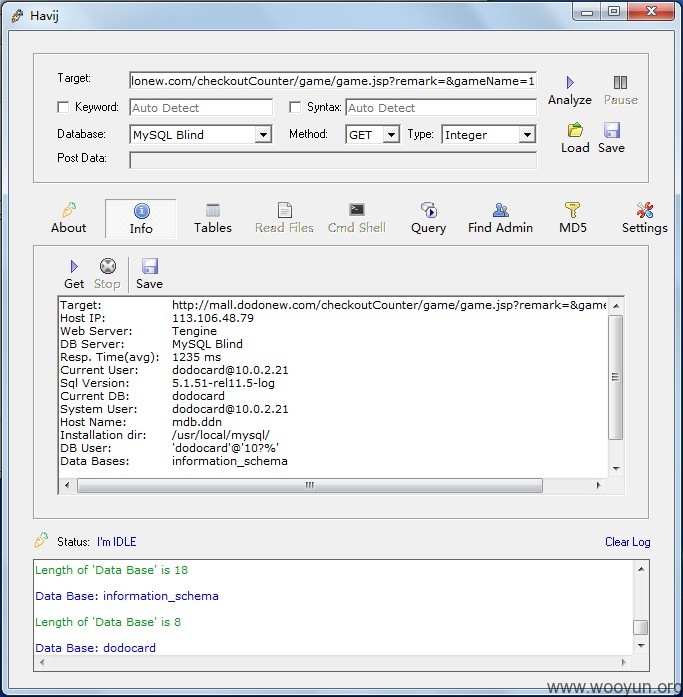Open the MD5 cracker funnel icon
Image resolution: width=683 pixels, height=697 pixels.
pos(572,210)
